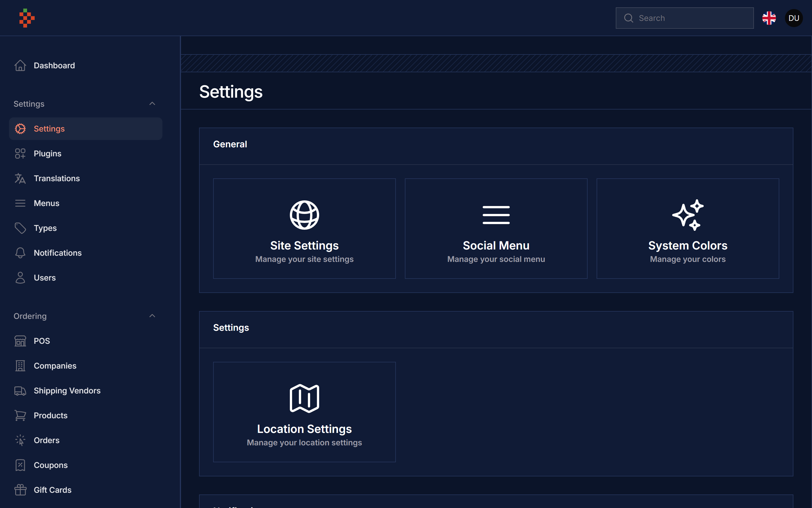Open Plugins via its grid-plus icon
Image resolution: width=812 pixels, height=508 pixels.
(x=20, y=154)
